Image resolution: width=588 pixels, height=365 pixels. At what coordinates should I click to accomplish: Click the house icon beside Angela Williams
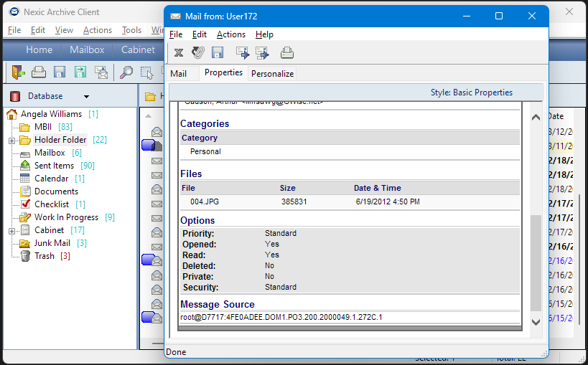12,114
